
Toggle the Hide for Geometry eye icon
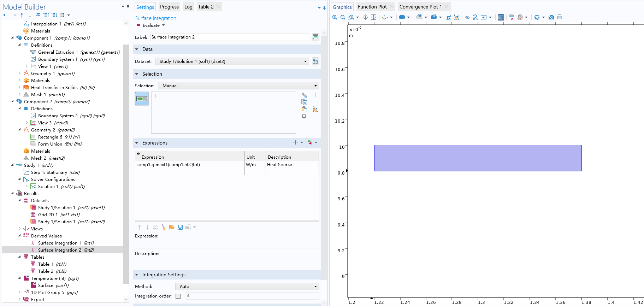tap(467, 17)
